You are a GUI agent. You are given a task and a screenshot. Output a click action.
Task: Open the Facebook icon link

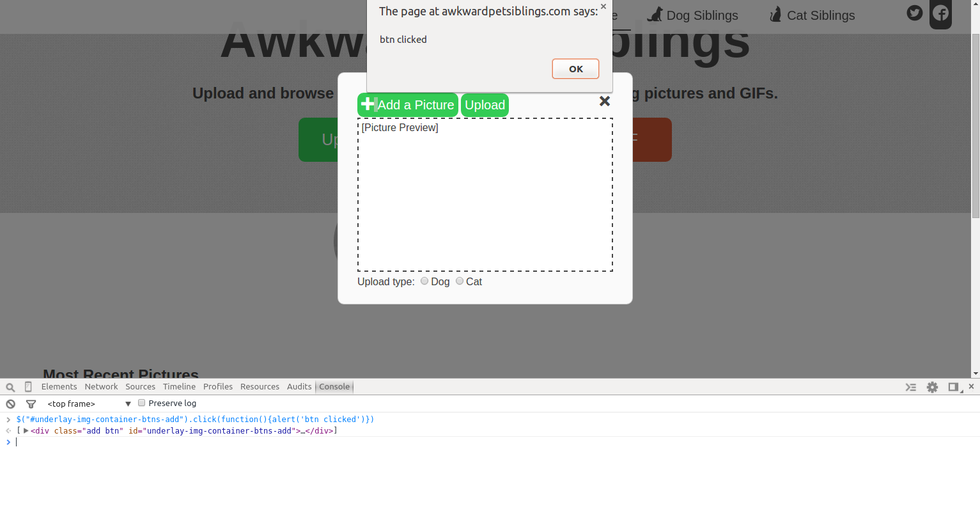pyautogui.click(x=940, y=13)
